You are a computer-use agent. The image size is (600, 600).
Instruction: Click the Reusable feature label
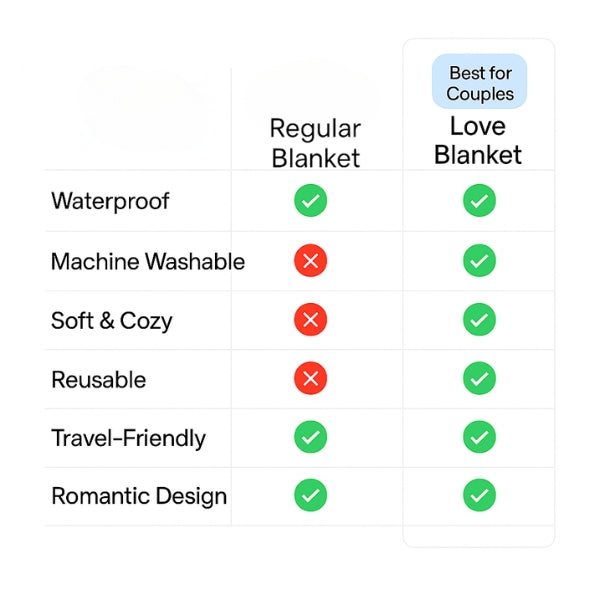(98, 380)
